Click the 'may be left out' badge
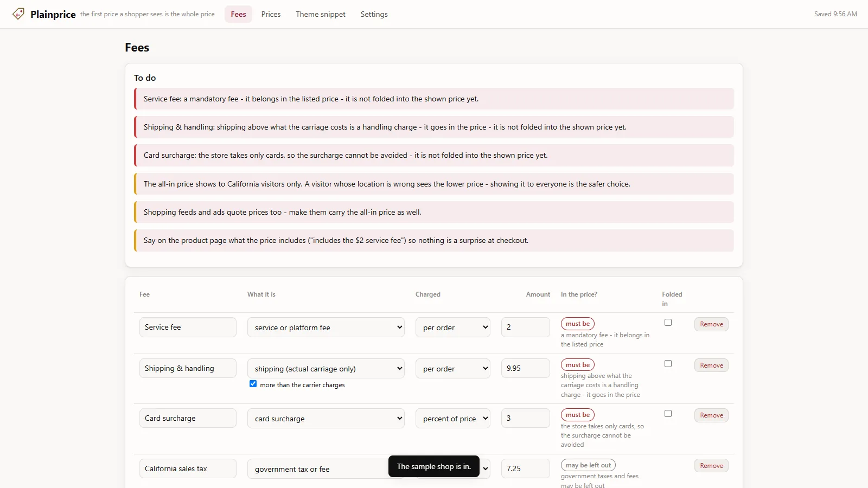 [588, 465]
